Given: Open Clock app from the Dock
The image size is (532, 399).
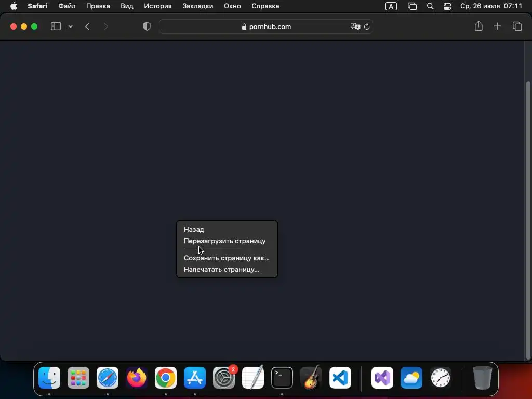Looking at the screenshot, I should 441,378.
